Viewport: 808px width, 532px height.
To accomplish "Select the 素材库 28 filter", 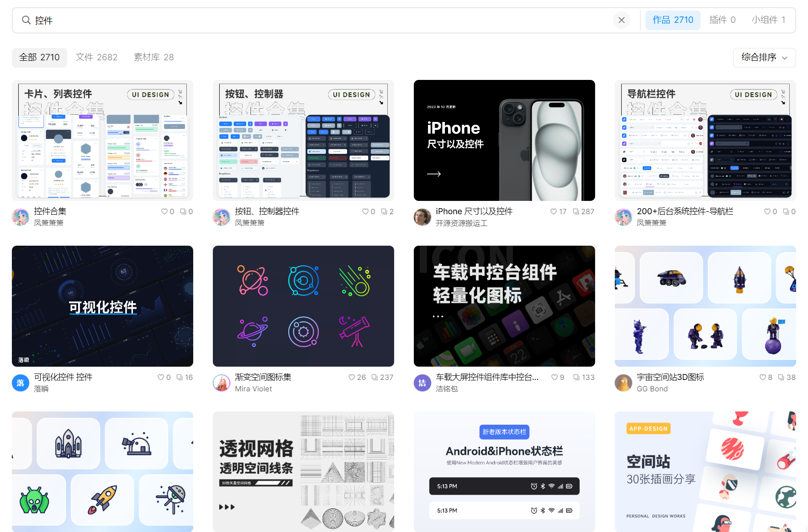I will pos(153,58).
